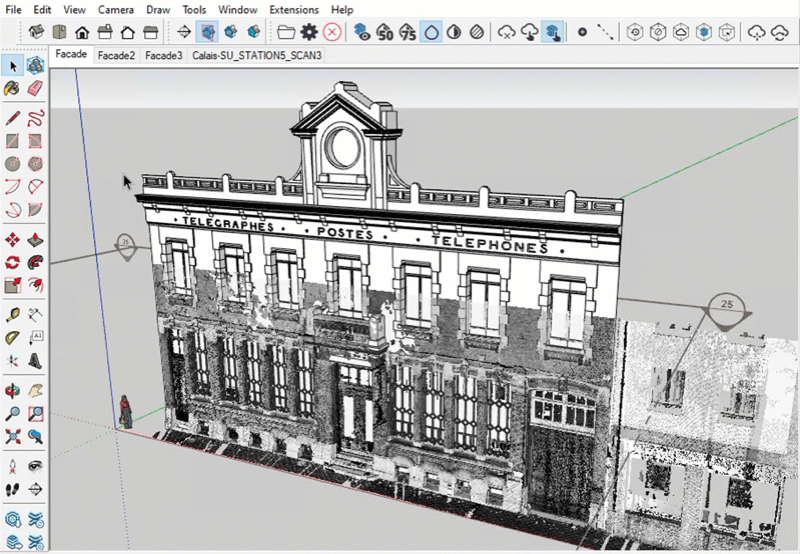Image resolution: width=800 pixels, height=554 pixels.
Task: Toggle the half-shaded circle display mode
Action: tap(454, 32)
